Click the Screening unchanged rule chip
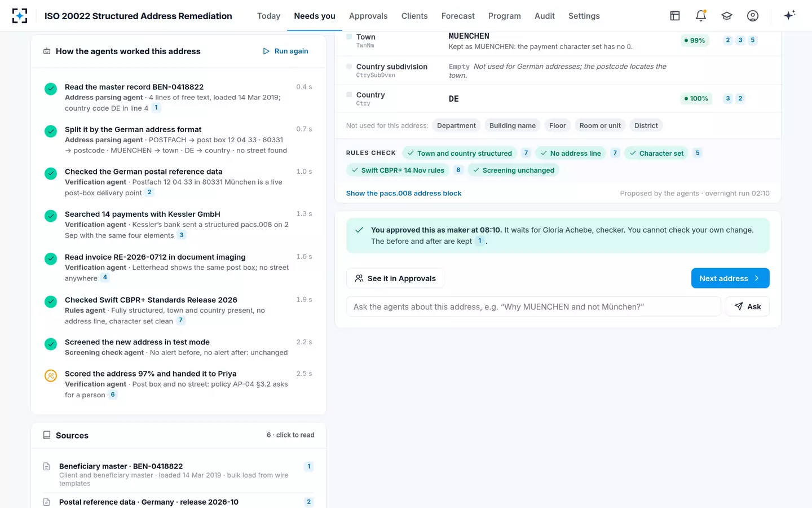This screenshot has height=508, width=812. (513, 170)
